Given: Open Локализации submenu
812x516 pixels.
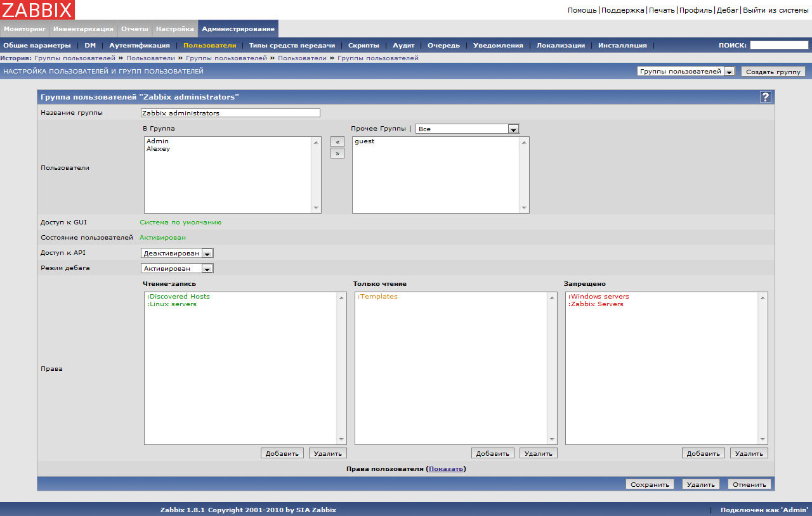Looking at the screenshot, I should point(561,46).
